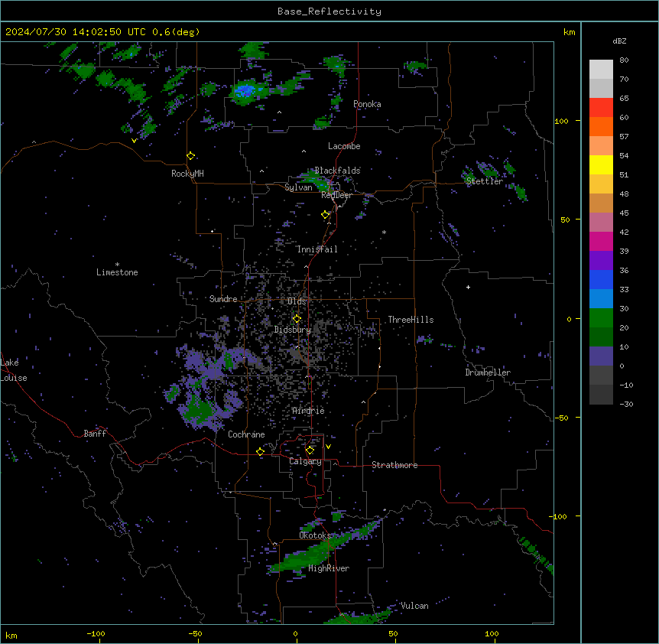Click the Ponoka city label
This screenshot has height=644, width=659.
[367, 104]
